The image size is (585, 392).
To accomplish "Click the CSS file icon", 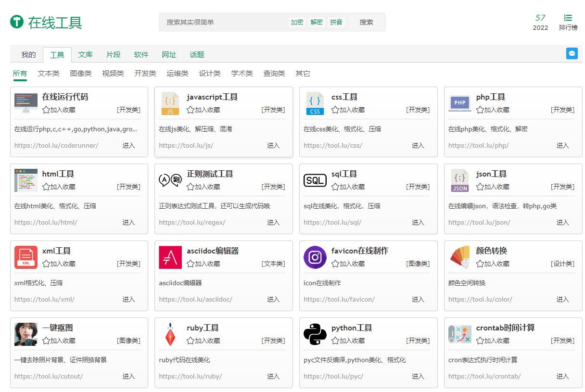I will coord(315,103).
